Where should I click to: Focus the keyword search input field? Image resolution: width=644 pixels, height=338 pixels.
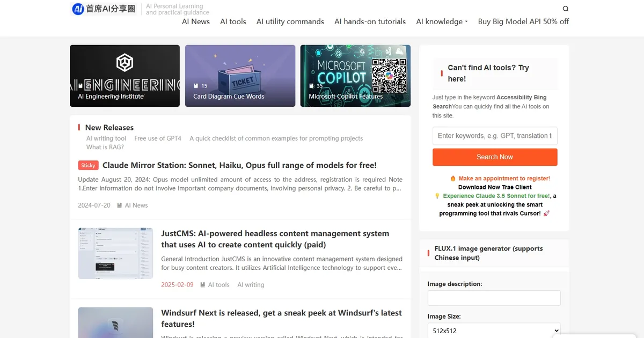(494, 136)
